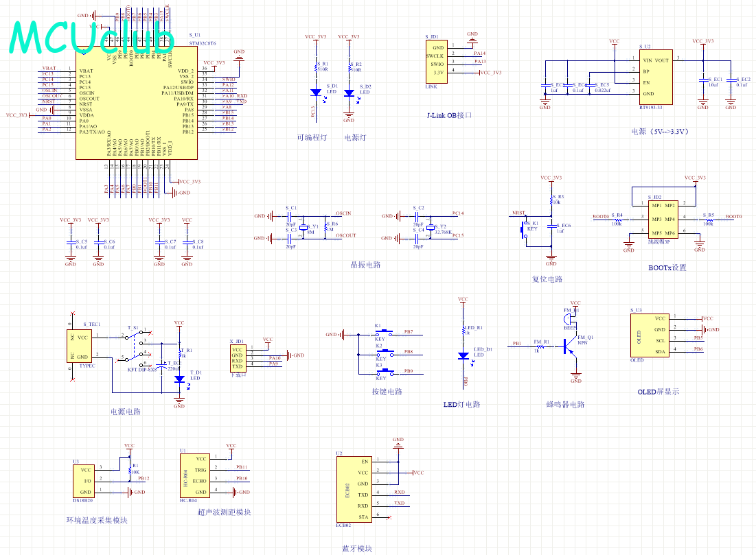The height and width of the screenshot is (555, 756).
Task: Click the S_C5 0.1uf decoupling capacitor
Action: click(71, 243)
